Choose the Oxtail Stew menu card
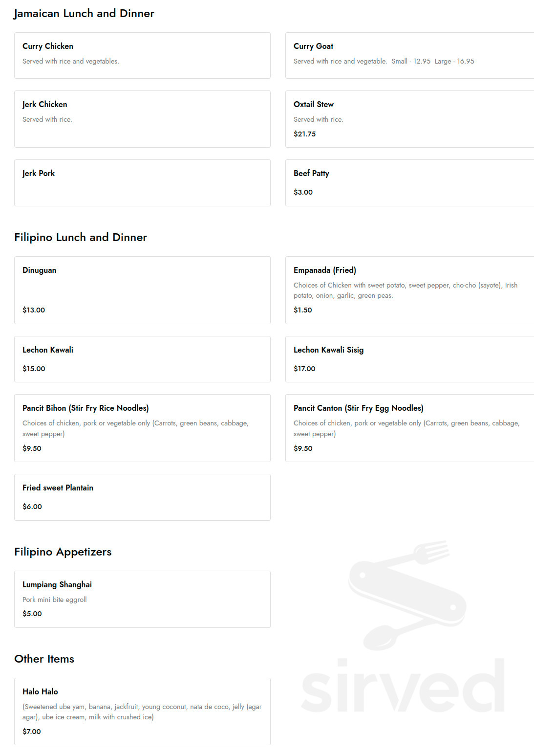The width and height of the screenshot is (534, 756). (409, 119)
